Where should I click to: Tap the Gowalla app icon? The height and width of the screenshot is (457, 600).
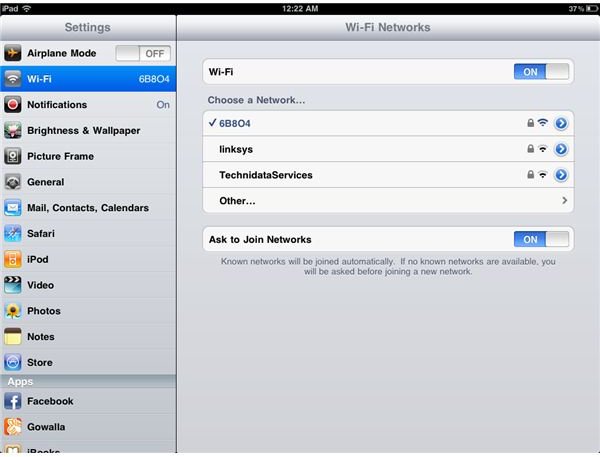click(13, 427)
